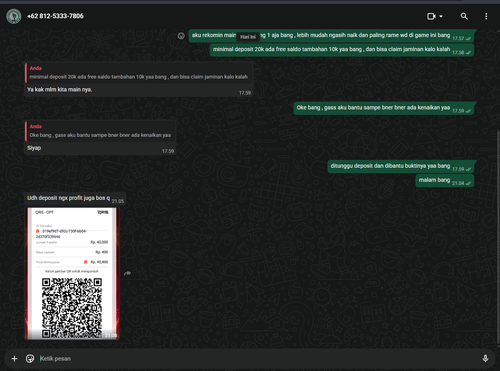Select the sent 'minimal deposit 20k ada free saldo' message bubble
This screenshot has width=500, height=371.
342,50
